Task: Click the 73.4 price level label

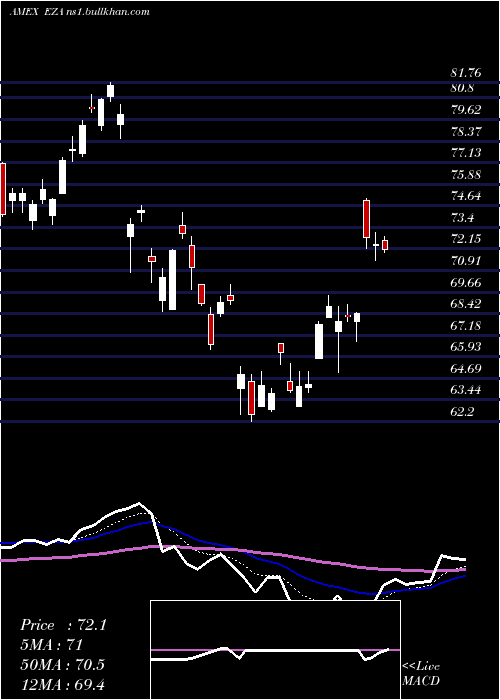Action: (462, 218)
